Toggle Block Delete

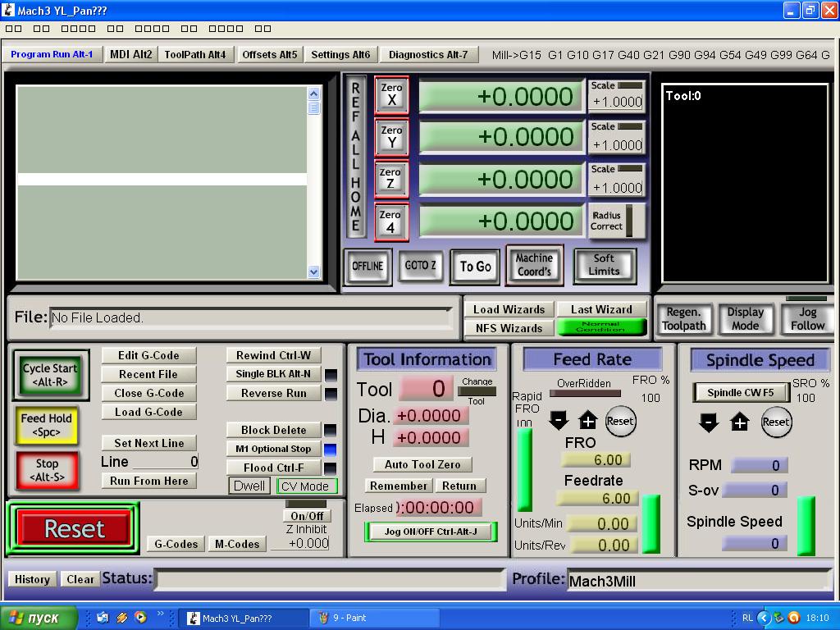tap(273, 430)
